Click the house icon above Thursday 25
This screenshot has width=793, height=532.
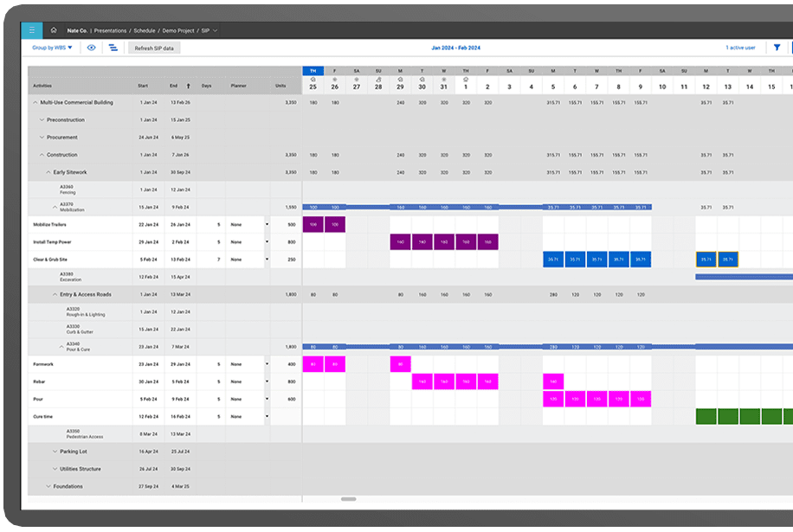coord(313,79)
